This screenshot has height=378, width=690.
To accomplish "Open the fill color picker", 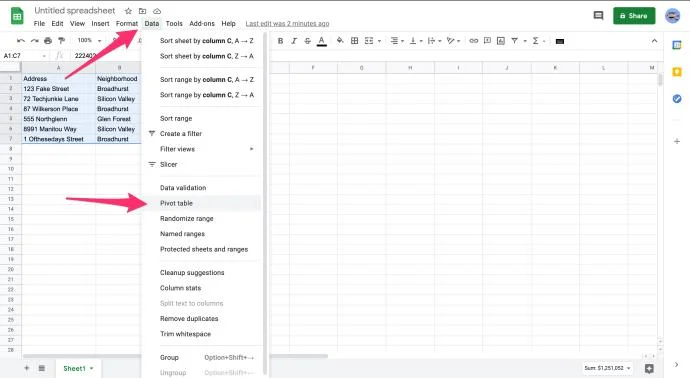I will (340, 41).
